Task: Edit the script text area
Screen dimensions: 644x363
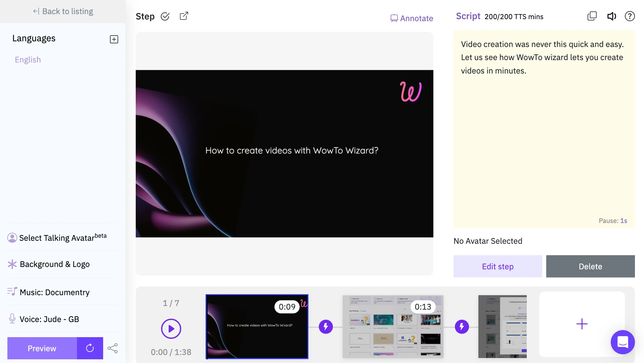Action: (544, 129)
